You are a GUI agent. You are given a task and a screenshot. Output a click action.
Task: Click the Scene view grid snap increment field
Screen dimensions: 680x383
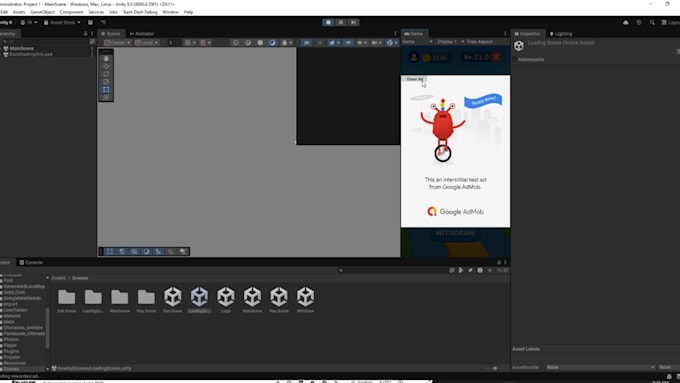pos(173,43)
